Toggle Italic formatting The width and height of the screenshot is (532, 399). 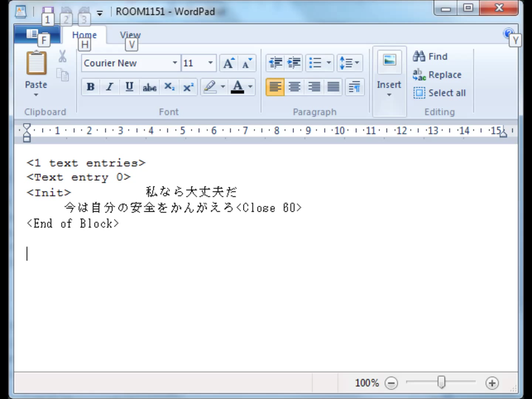(x=110, y=87)
